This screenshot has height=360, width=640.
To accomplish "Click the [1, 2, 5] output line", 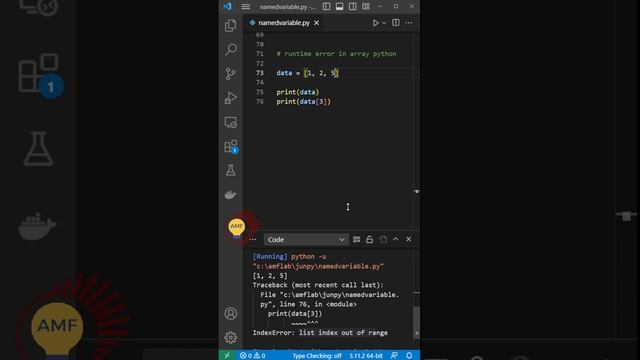I will tap(270, 276).
